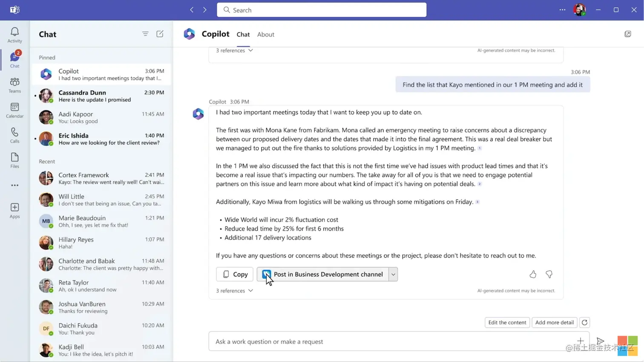Viewport: 644px width, 362px height.
Task: Give thumbs up to Copilot response
Action: click(x=533, y=274)
